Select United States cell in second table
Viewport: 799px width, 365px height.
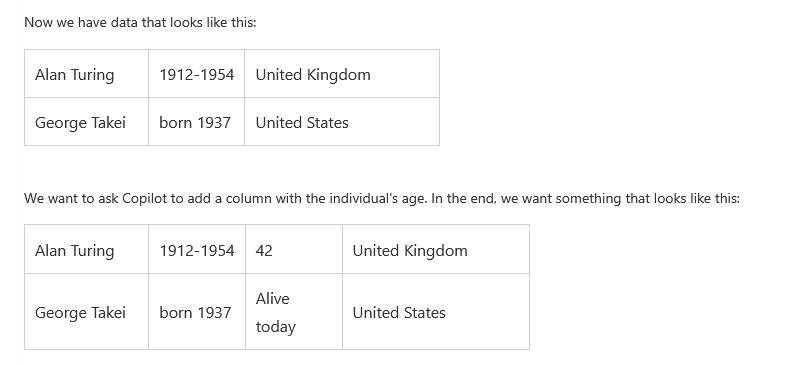pyautogui.click(x=436, y=312)
